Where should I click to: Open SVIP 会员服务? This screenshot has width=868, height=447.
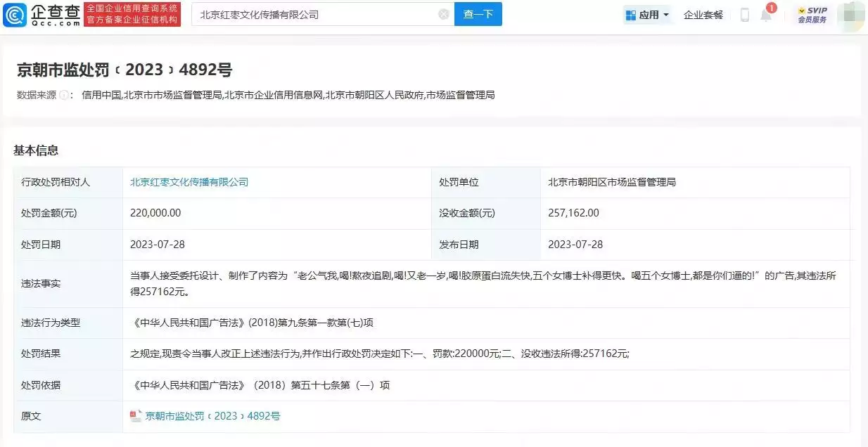point(812,15)
